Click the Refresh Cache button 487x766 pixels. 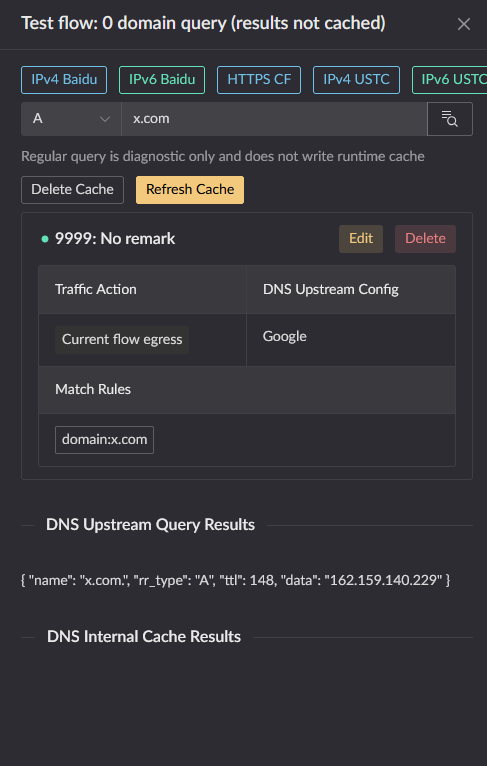tap(190, 190)
